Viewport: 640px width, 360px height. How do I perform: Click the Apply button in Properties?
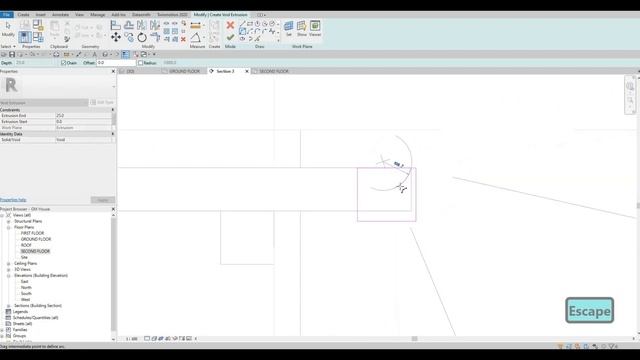102,200
